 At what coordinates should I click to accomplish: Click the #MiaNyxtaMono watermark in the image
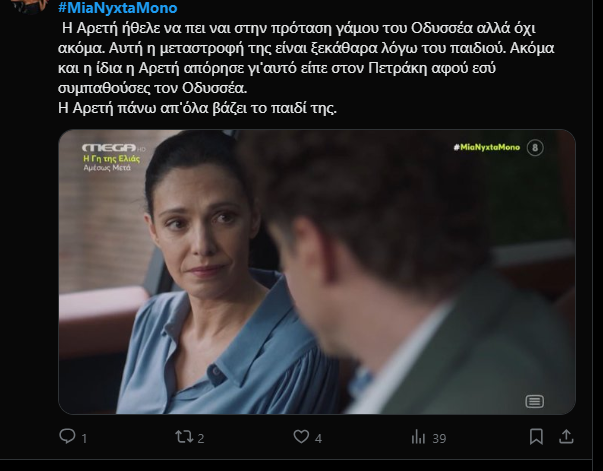(486, 147)
